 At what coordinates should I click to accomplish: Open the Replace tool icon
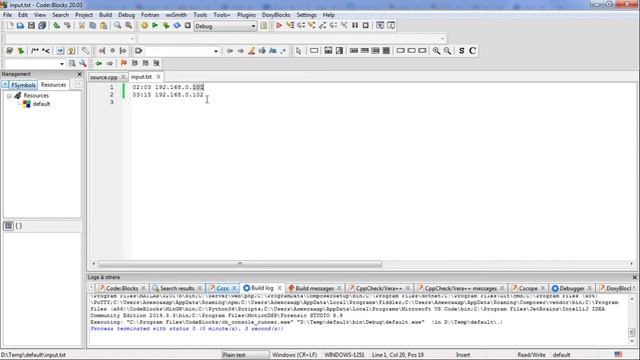[129, 26]
